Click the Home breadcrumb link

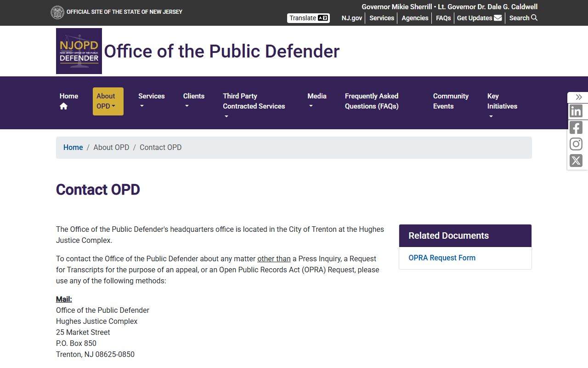click(x=73, y=147)
